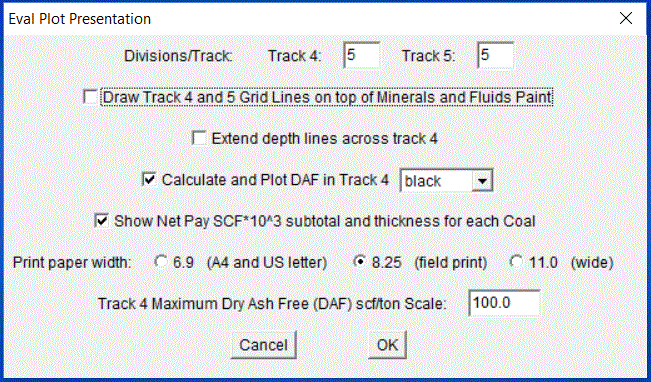Screen dimensions: 651x382
Task: Click the Track 4: label text
Action: pyautogui.click(x=295, y=56)
